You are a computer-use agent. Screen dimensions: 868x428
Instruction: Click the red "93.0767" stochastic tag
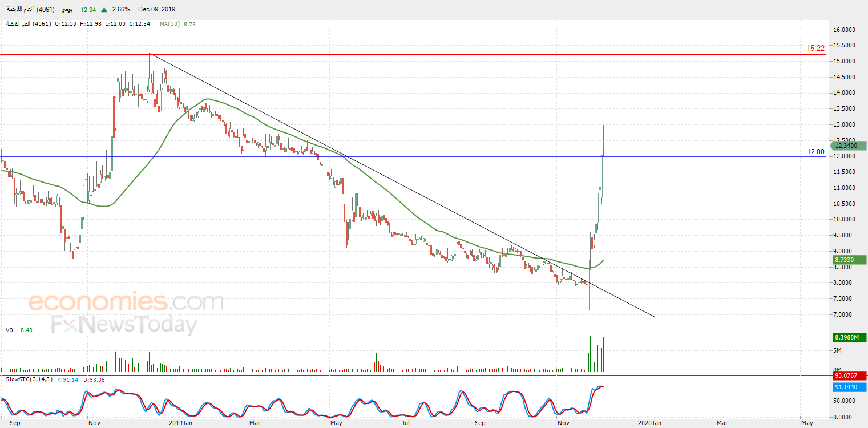click(x=850, y=375)
